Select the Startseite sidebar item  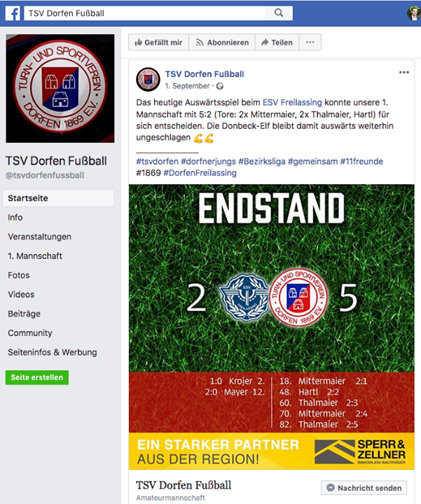tap(58, 198)
